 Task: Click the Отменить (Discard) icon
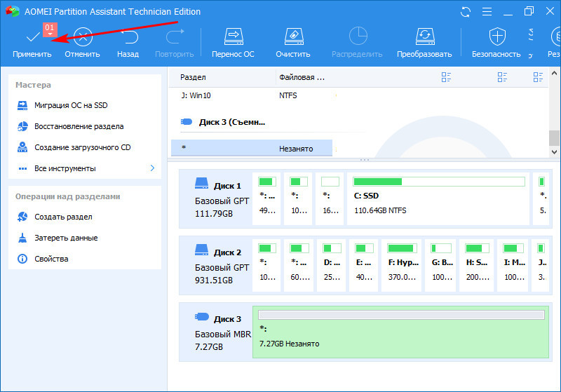tap(83, 36)
